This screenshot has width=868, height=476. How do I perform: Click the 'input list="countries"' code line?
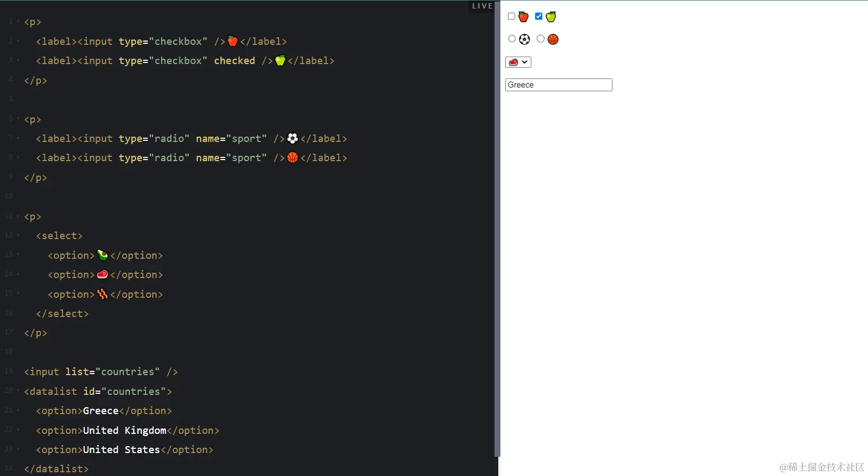pyautogui.click(x=101, y=372)
